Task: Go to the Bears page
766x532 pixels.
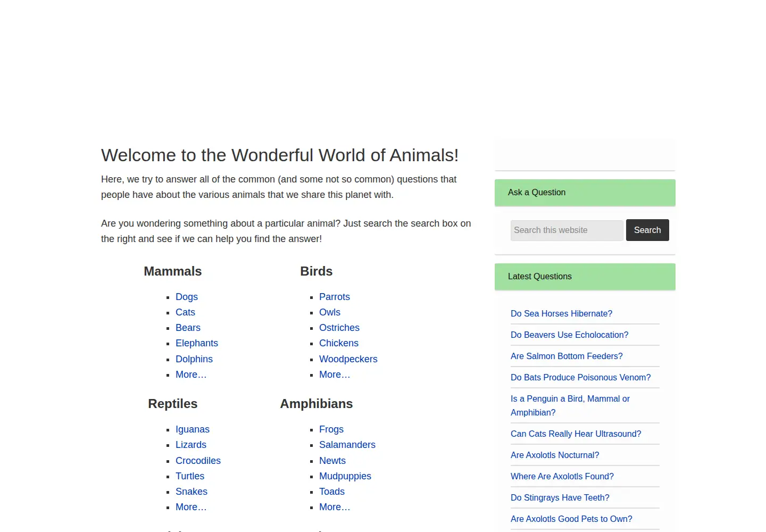Action: point(188,328)
